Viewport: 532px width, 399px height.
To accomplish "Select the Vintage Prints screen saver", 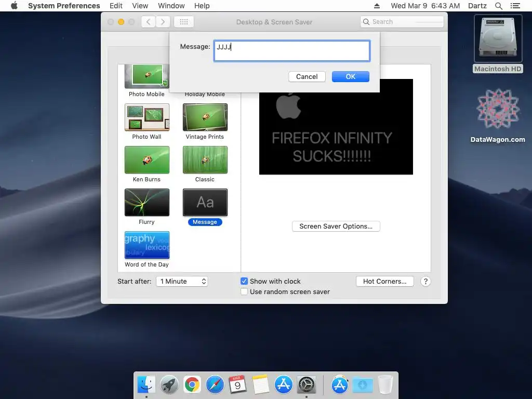I will coord(205,117).
